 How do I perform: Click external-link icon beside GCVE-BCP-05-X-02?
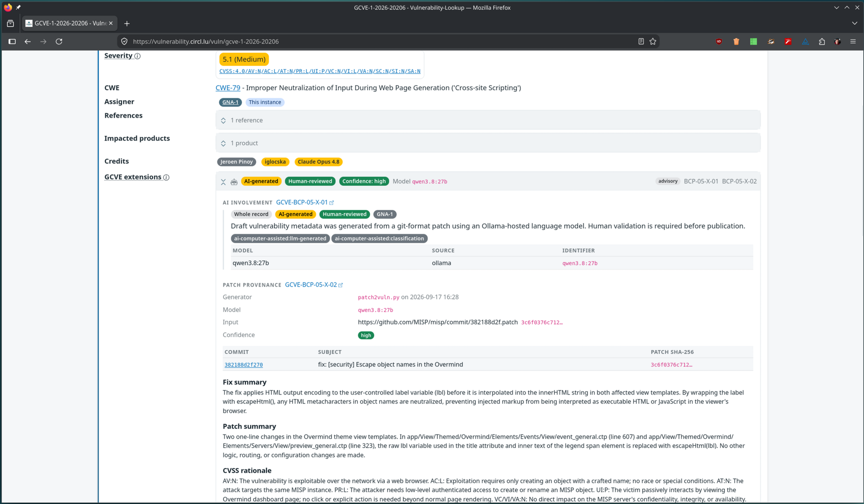pyautogui.click(x=341, y=285)
